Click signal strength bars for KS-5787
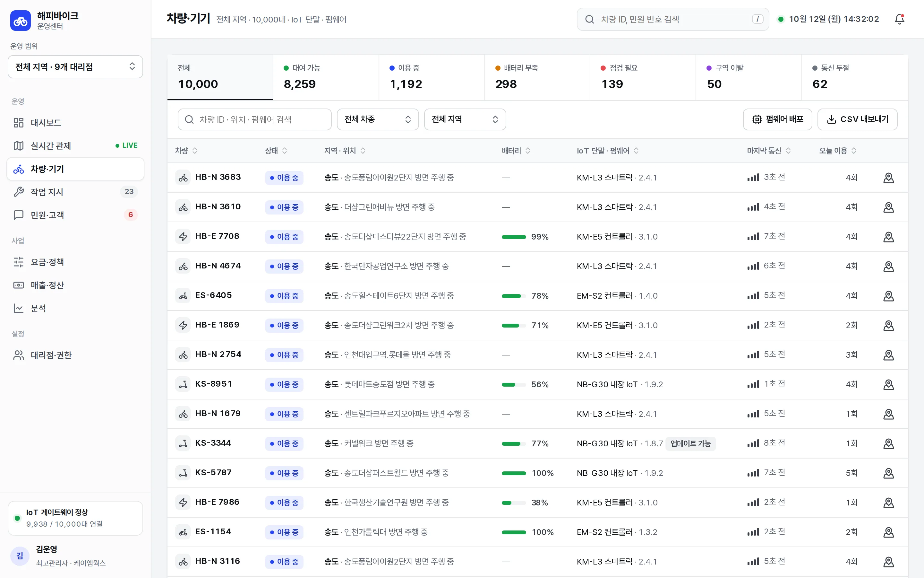Screen dimensions: 924x578 point(753,473)
